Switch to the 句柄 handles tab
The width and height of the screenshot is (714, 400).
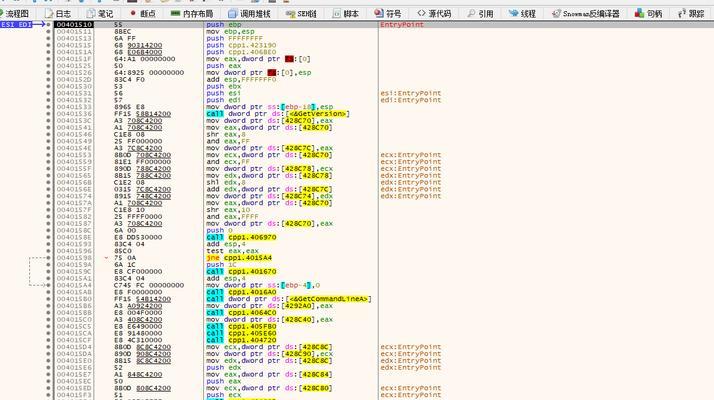[648, 14]
